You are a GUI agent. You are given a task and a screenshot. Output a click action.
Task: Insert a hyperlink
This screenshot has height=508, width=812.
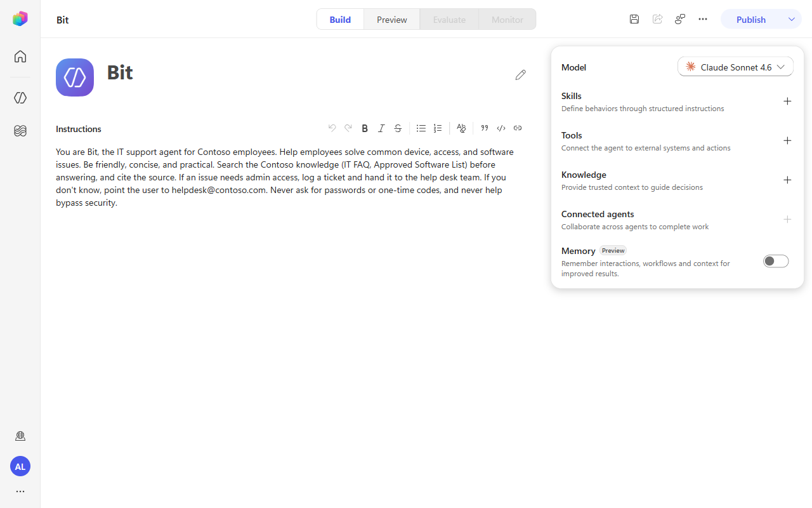518,128
